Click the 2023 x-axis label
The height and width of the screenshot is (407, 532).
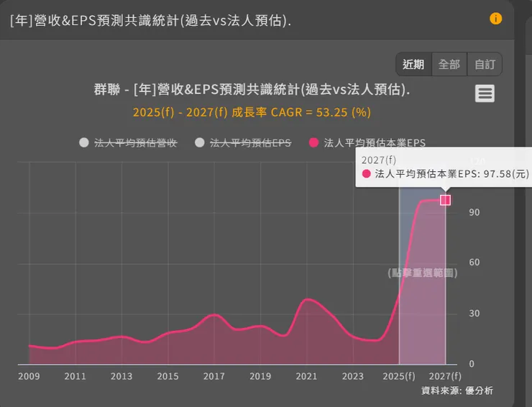point(353,377)
